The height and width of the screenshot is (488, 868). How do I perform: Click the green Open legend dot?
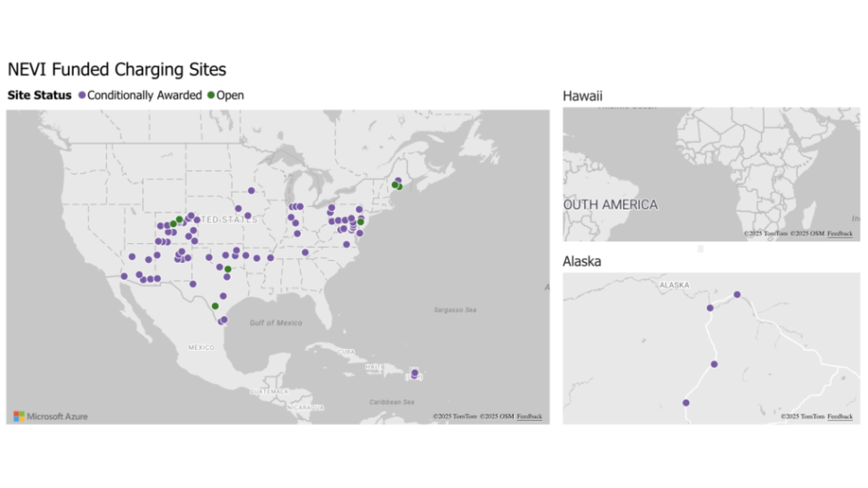click(x=211, y=95)
